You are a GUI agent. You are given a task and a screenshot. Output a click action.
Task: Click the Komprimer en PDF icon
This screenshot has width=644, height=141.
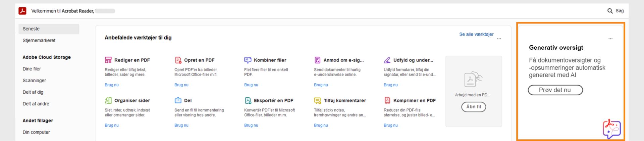387,100
